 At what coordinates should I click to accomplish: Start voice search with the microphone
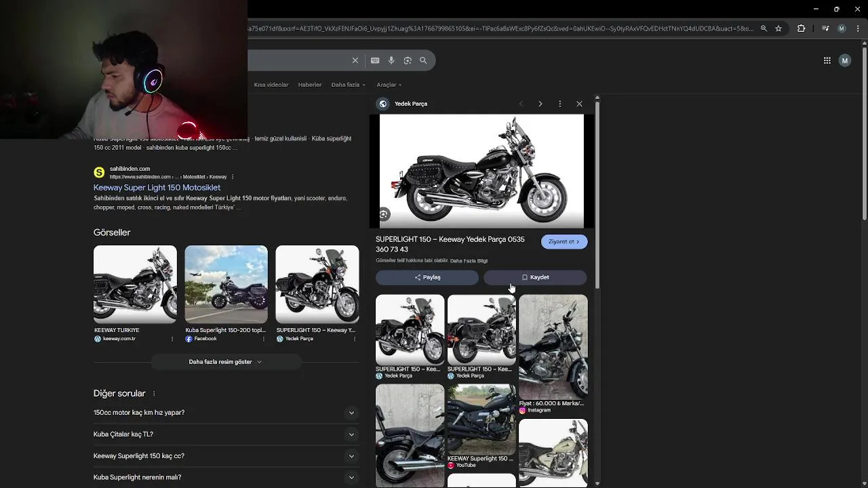391,60
